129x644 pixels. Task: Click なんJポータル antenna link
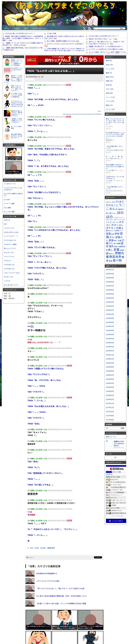[x=9, y=252]
